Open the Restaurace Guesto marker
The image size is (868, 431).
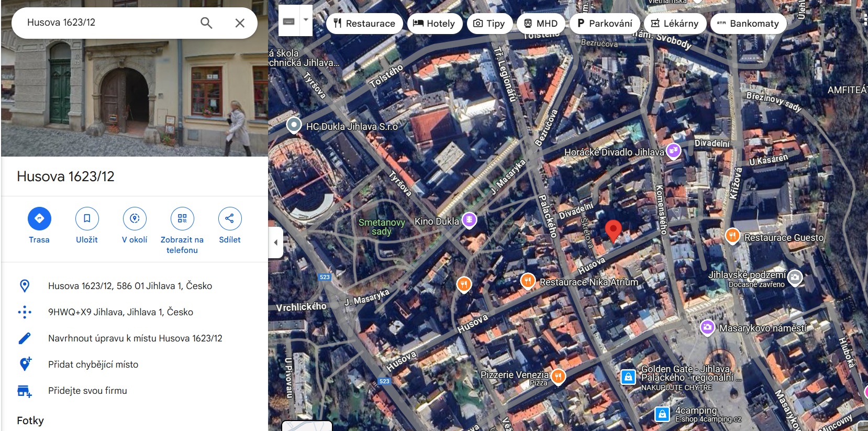[732, 236]
